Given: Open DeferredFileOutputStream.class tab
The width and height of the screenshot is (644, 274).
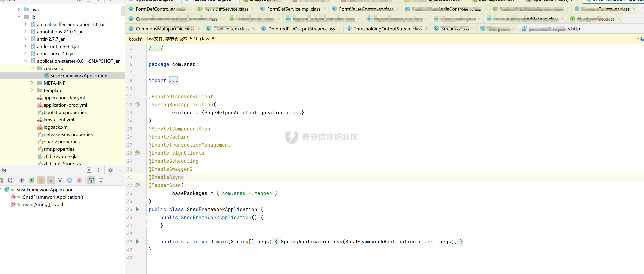Looking at the screenshot, I should (301, 29).
